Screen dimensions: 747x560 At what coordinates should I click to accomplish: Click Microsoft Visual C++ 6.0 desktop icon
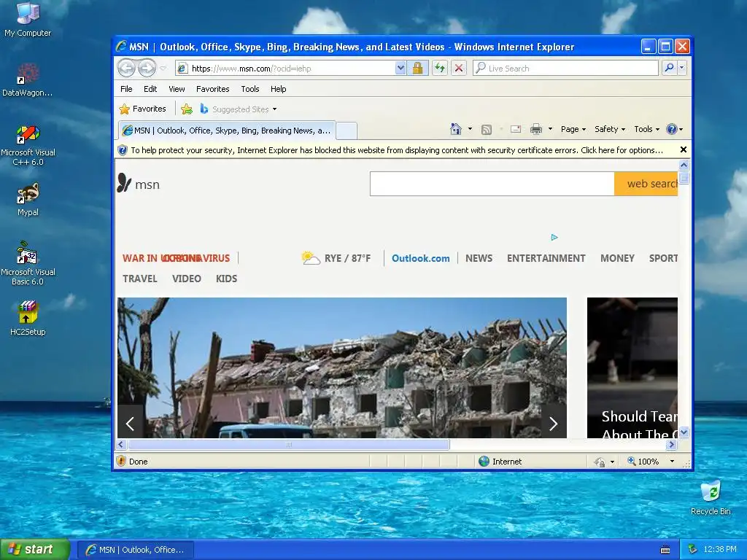pos(28,145)
